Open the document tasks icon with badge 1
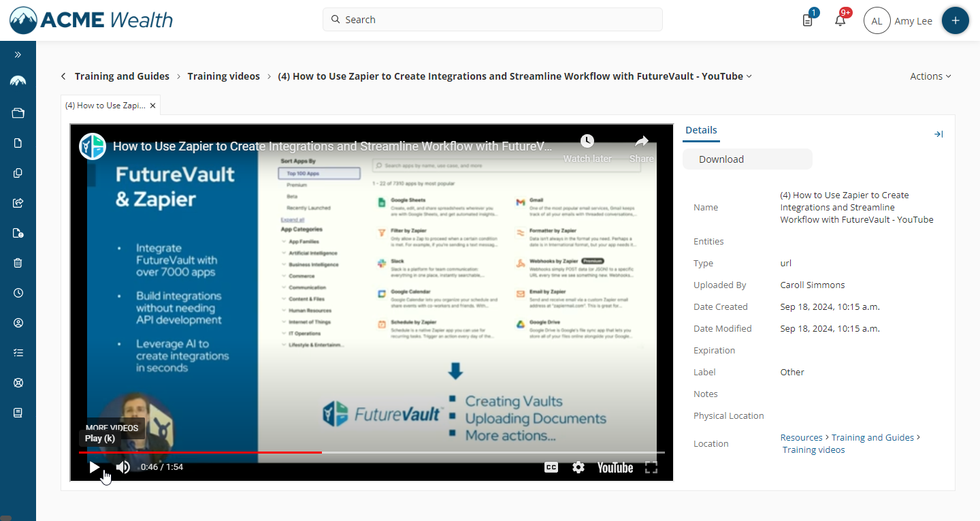 coord(808,20)
